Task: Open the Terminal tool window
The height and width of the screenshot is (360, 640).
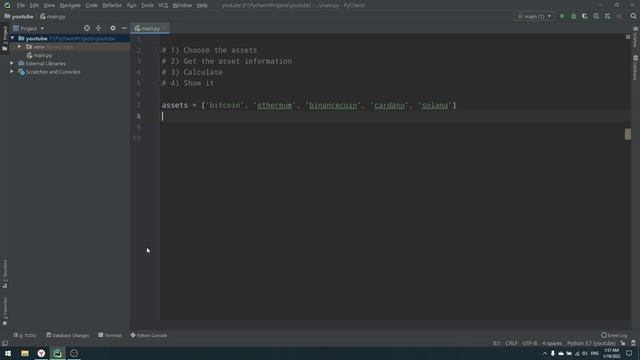Action: pos(110,335)
